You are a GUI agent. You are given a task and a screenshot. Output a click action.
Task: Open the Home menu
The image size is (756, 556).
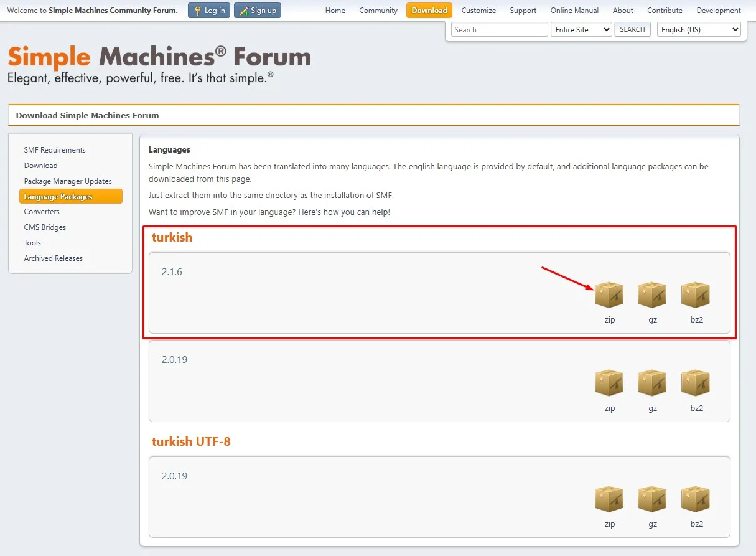[335, 11]
